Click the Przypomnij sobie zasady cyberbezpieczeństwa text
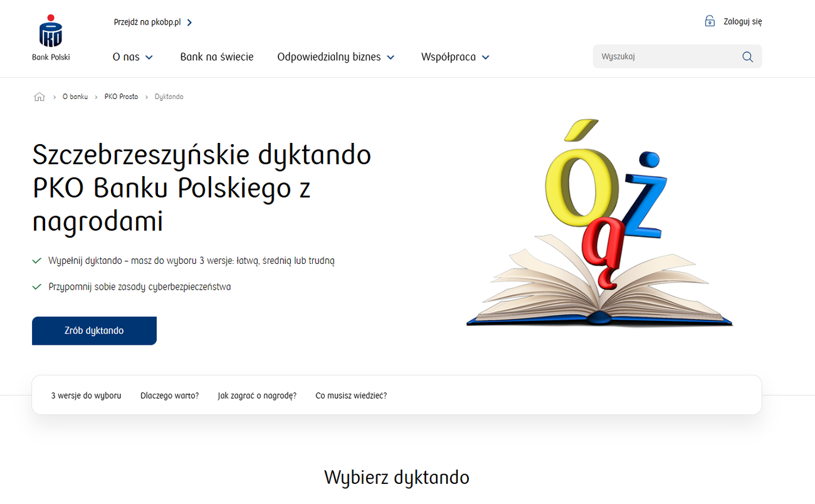Viewport: 815px width, 504px height. [x=140, y=286]
